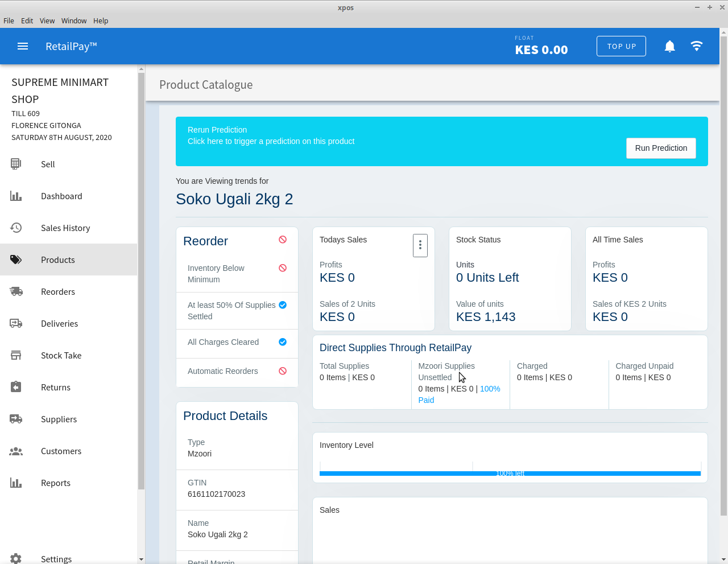The image size is (728, 564).
Task: Click the Sell calculator icon
Action: (16, 164)
